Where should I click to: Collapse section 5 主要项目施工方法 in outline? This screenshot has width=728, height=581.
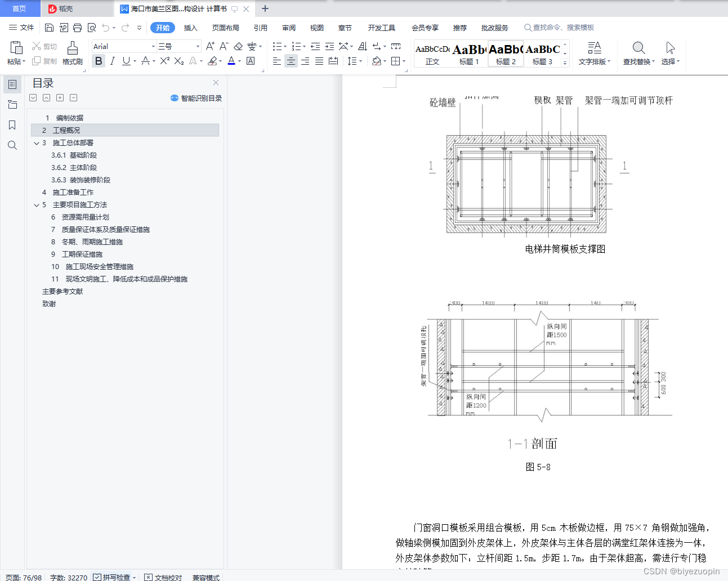(37, 205)
